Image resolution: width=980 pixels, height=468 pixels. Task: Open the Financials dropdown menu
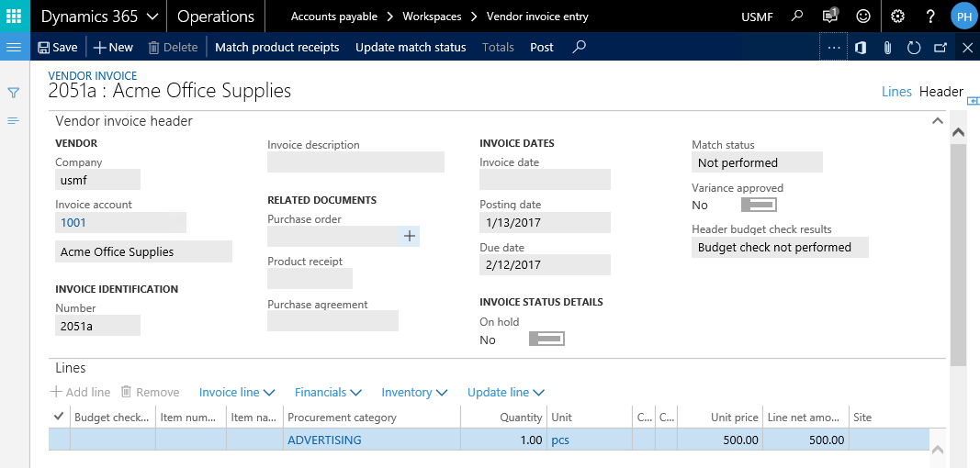328,393
